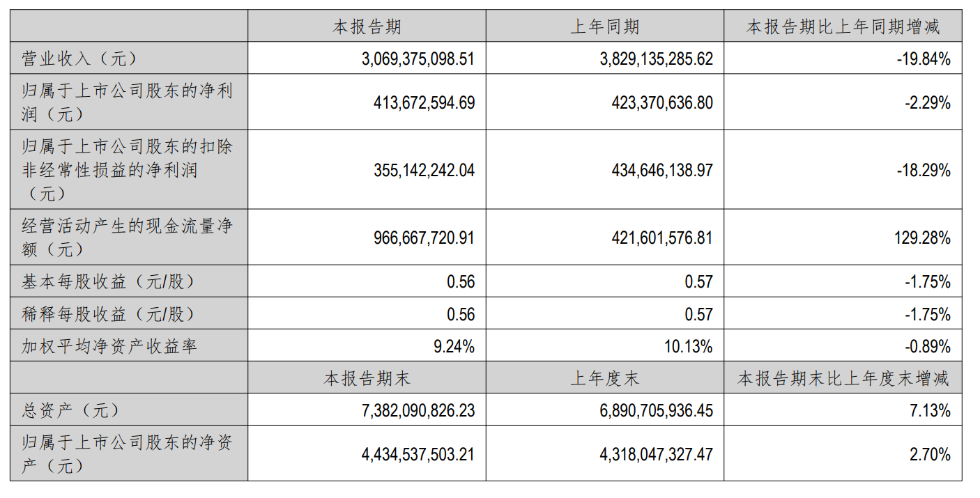Click the 营业收入（元） row label

(x=79, y=59)
